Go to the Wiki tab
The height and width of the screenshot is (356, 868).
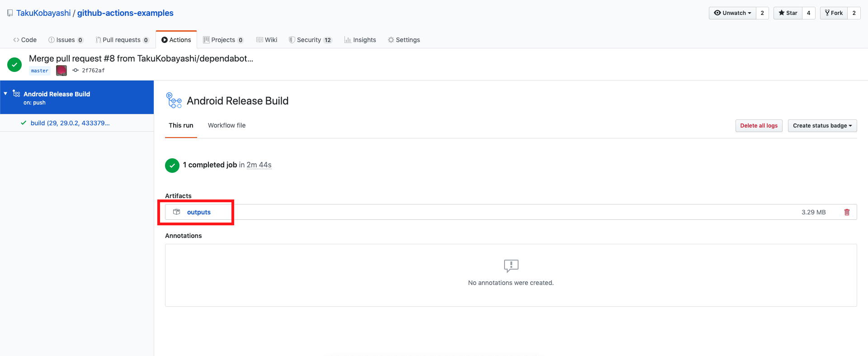(267, 40)
